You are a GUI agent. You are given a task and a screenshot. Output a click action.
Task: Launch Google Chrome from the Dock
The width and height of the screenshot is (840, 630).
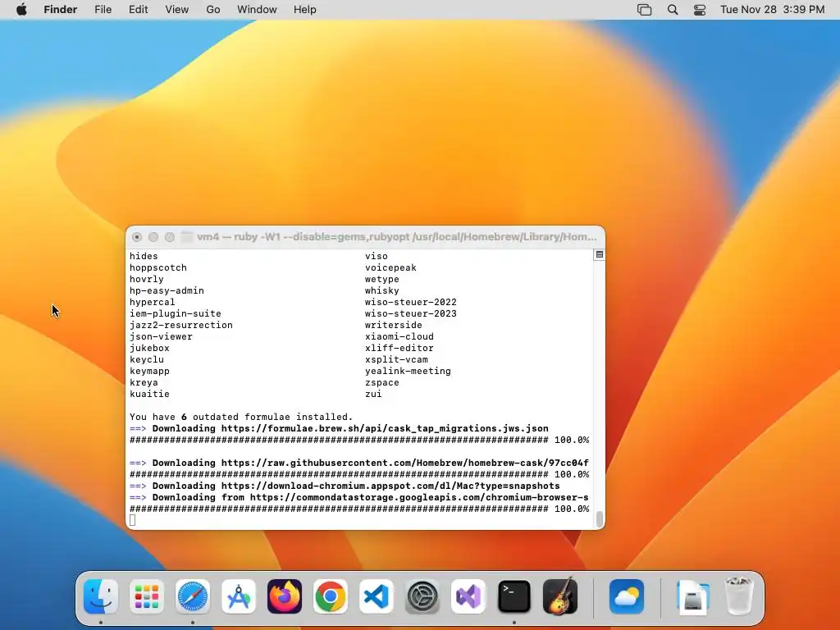[x=331, y=596]
